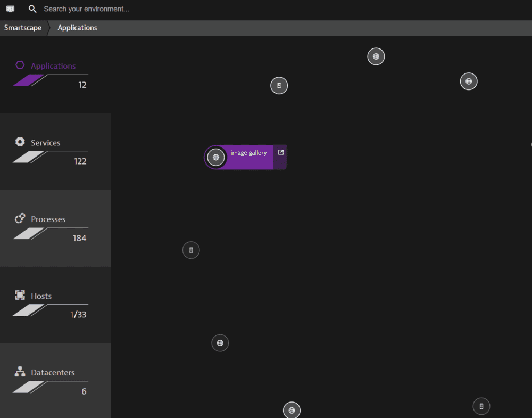Click the mobile node in the middle-left area

click(x=191, y=250)
